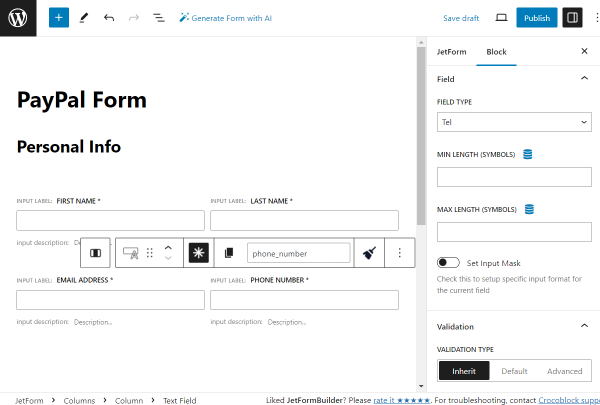
Task: Select the pencil Tools icon
Action: click(84, 18)
